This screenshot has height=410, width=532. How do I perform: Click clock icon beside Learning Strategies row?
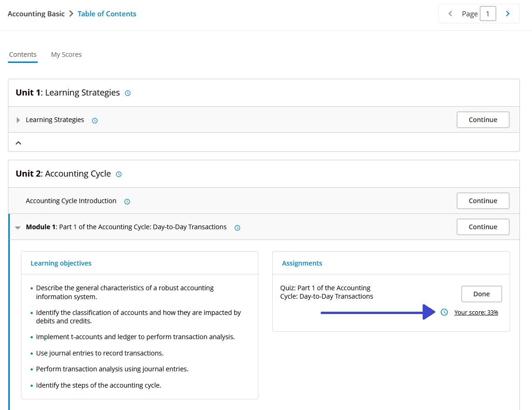(95, 120)
